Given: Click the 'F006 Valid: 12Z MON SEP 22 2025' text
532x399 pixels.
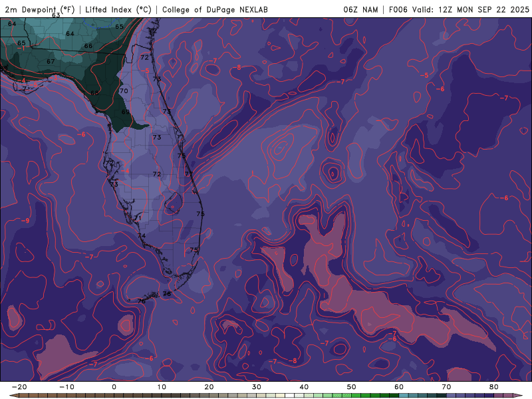Looking at the screenshot, I should [x=459, y=9].
